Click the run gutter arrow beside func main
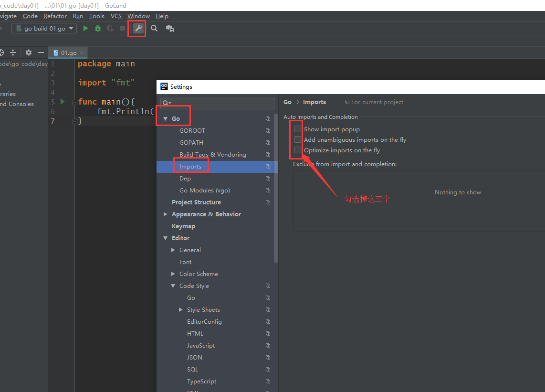Screen dimensions: 545x392 point(62,102)
